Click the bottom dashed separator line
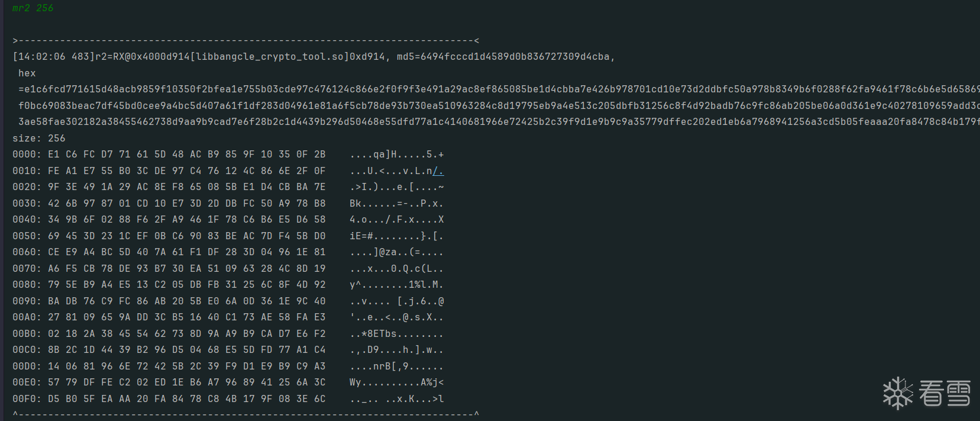 point(245,414)
